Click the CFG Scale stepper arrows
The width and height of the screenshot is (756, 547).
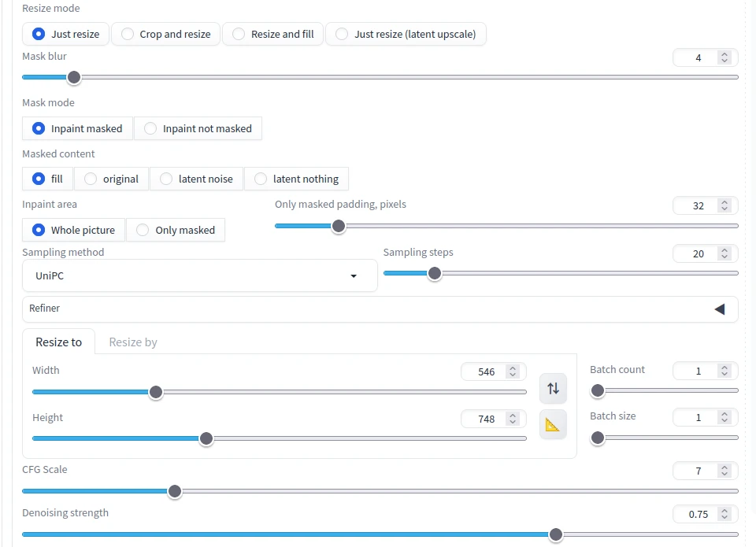(724, 471)
